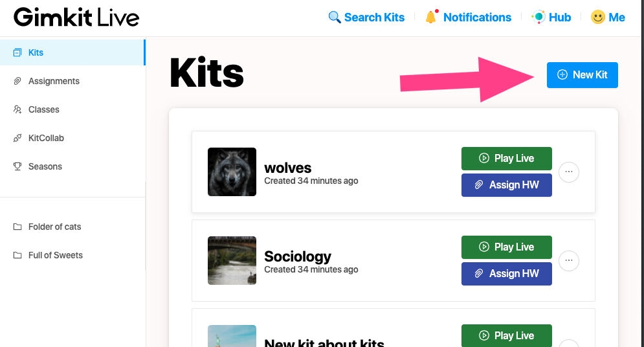Select the Kits tab in sidebar
This screenshot has height=347, width=644.
(x=36, y=52)
